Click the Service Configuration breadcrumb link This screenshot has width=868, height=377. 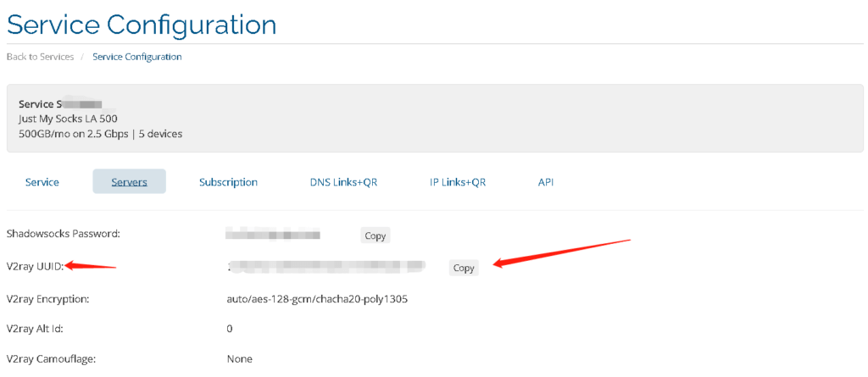click(x=136, y=57)
